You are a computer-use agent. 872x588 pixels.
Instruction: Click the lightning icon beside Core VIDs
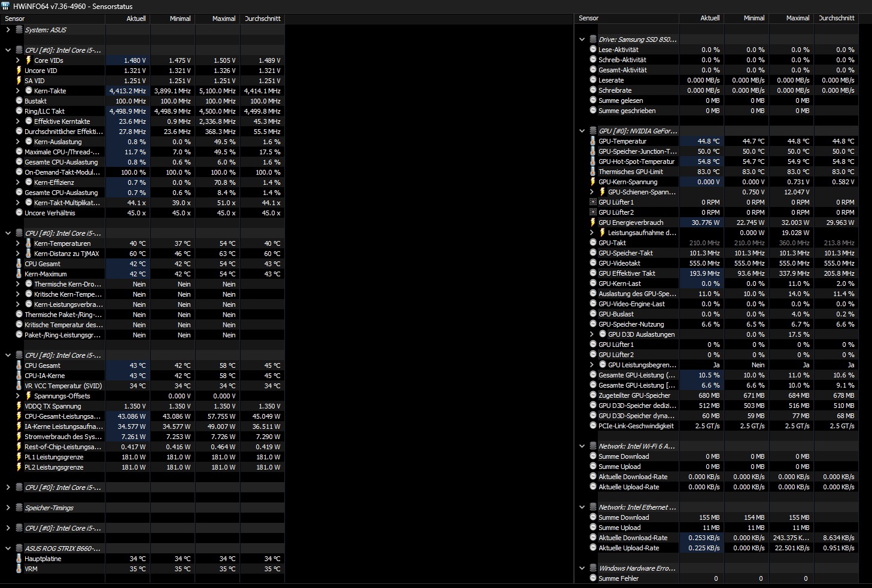28,60
